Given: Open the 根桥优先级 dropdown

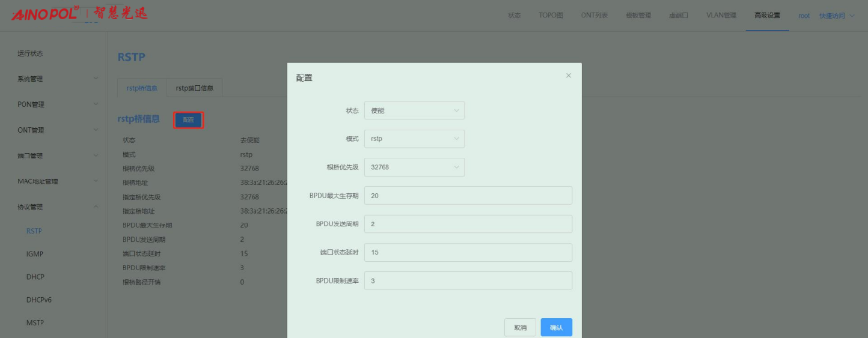Looking at the screenshot, I should pos(414,167).
